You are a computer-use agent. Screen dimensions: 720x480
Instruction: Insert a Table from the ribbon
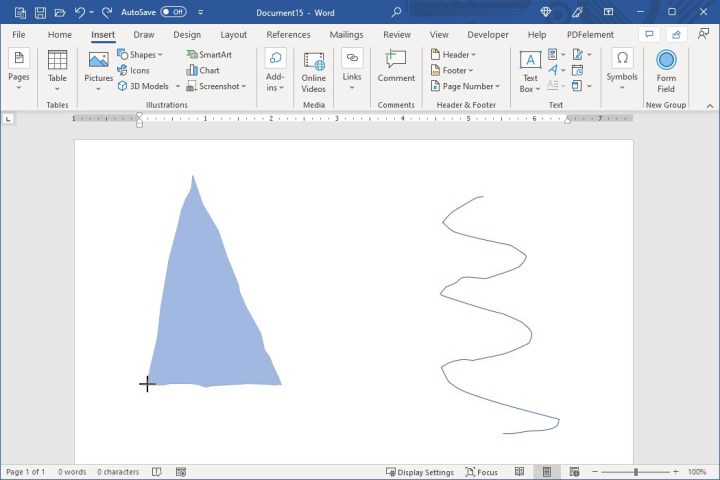point(58,66)
